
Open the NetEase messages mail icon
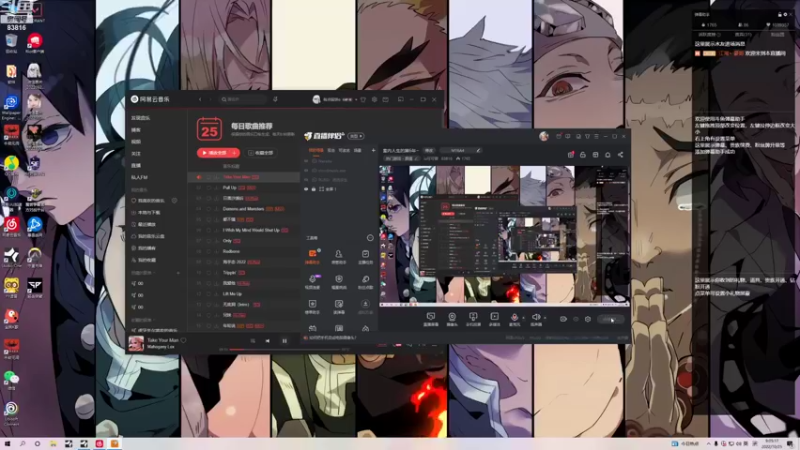click(386, 99)
